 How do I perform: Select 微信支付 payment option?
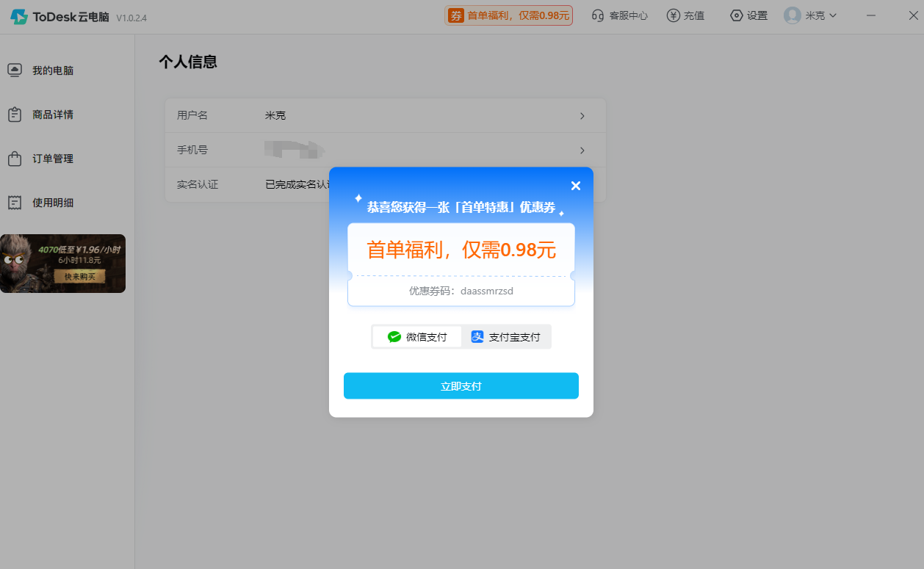coord(417,337)
